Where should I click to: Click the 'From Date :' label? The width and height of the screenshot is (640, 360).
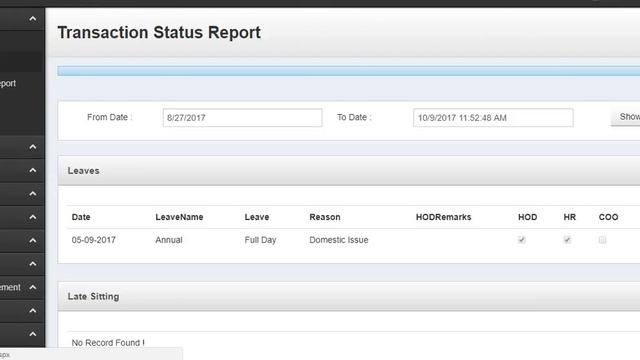click(109, 118)
